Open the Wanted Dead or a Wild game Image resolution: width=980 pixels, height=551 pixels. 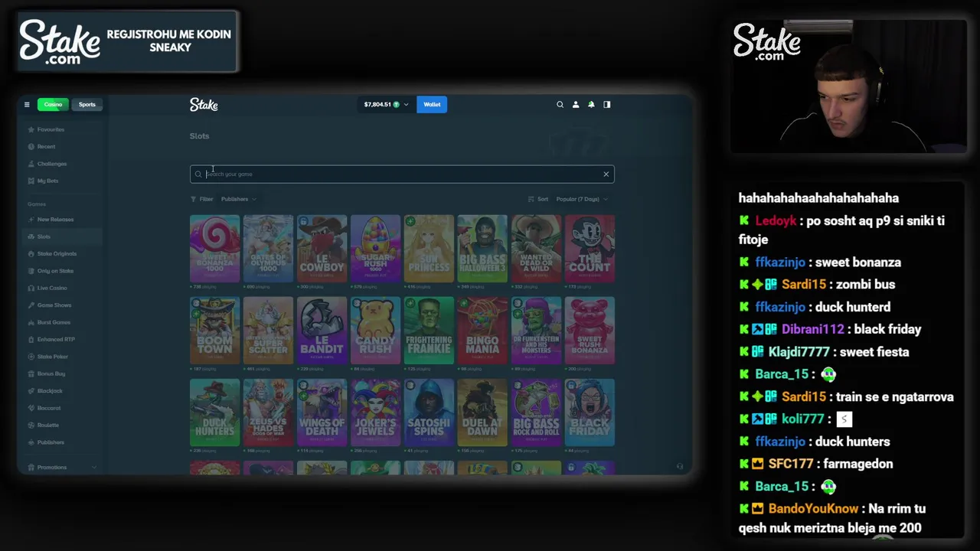click(x=536, y=249)
